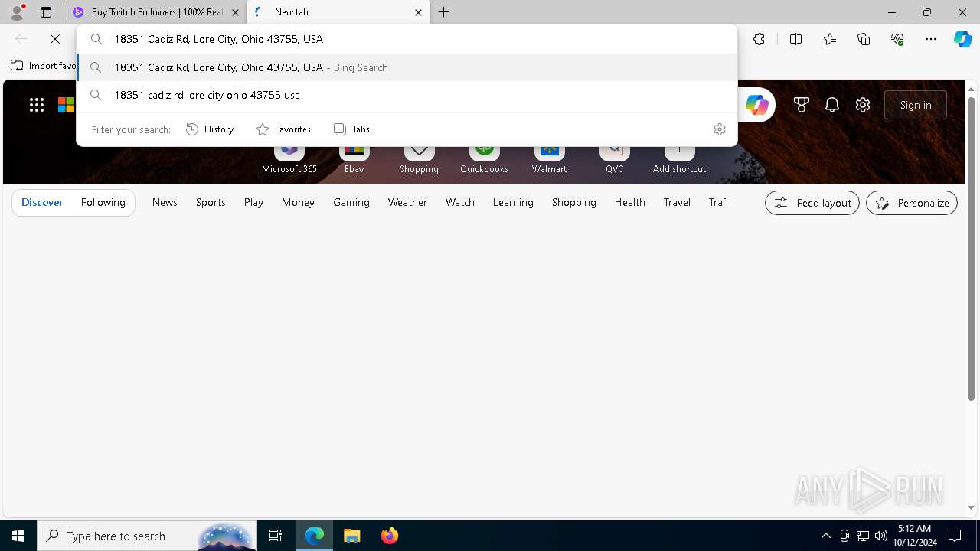
Task: Open the Play category
Action: [x=253, y=203]
